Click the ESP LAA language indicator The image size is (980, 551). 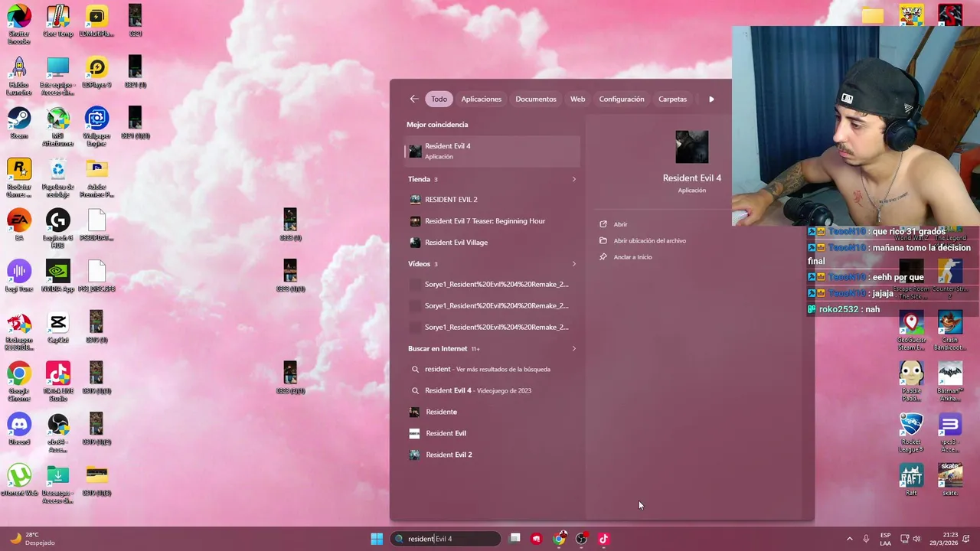(885, 539)
